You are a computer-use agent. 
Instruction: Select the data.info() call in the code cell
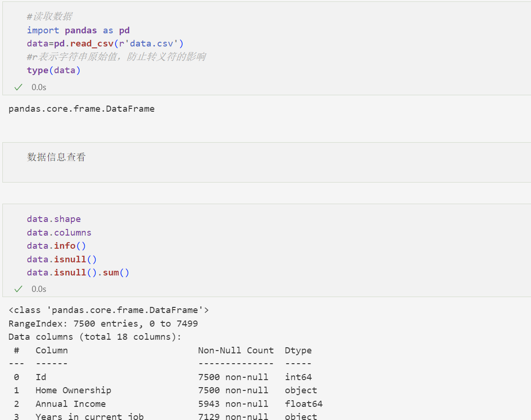coord(56,245)
